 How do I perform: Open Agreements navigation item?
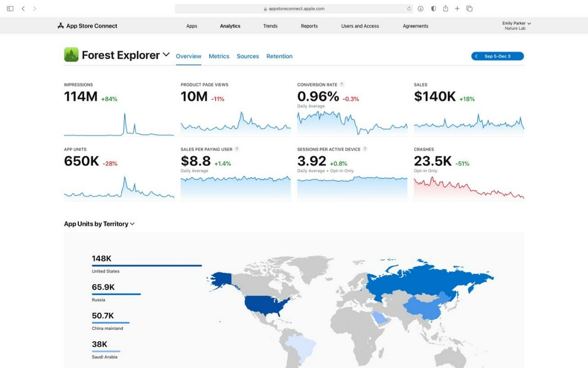pos(416,26)
